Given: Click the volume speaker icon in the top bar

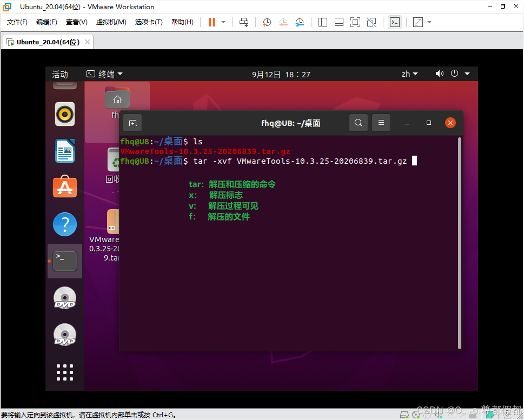Looking at the screenshot, I should [x=440, y=74].
